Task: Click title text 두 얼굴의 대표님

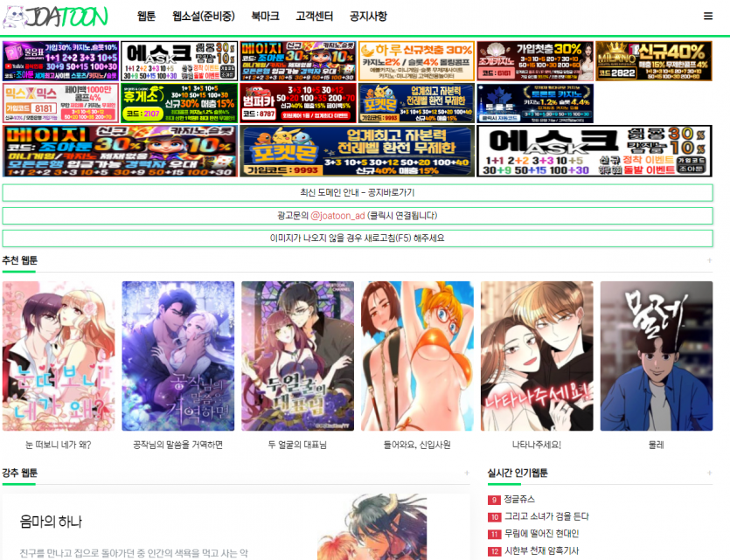Action: point(297,445)
